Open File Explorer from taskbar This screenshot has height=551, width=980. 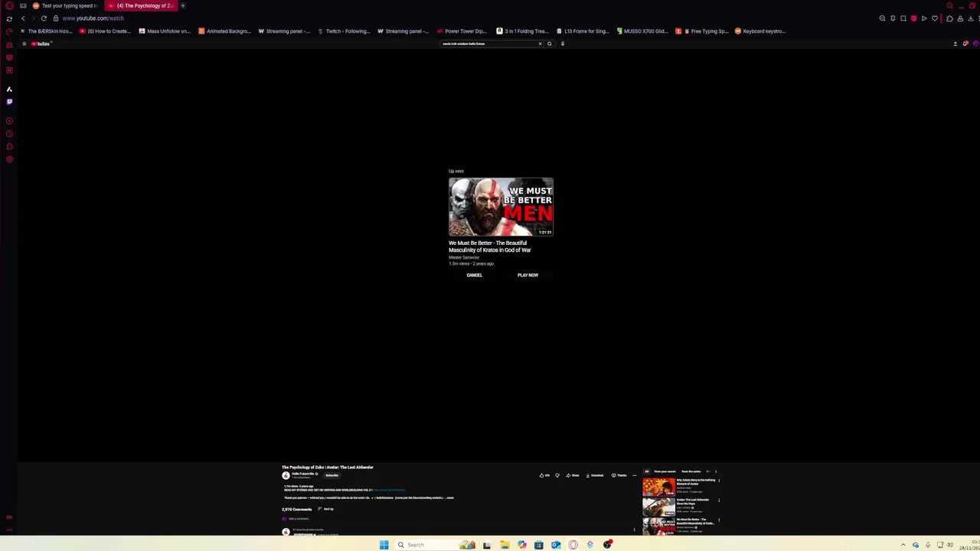505,545
